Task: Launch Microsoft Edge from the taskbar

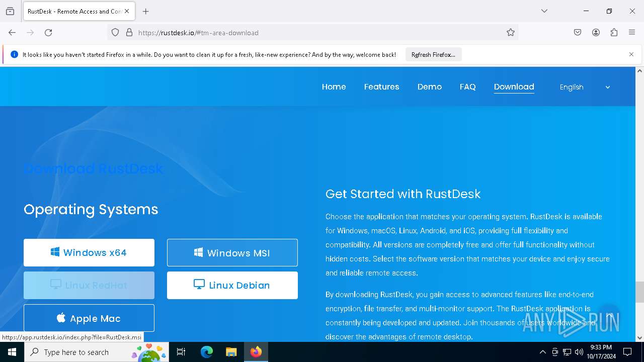Action: tap(207, 352)
